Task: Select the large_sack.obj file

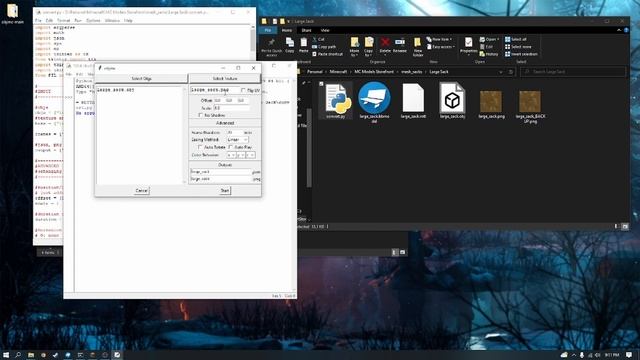Action: point(452,100)
